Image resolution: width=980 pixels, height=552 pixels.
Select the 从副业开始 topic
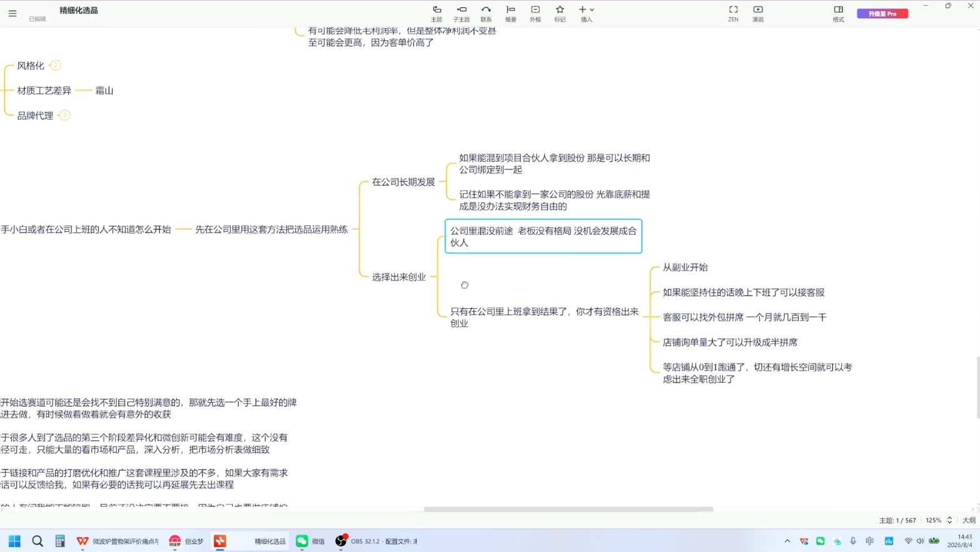click(x=685, y=267)
